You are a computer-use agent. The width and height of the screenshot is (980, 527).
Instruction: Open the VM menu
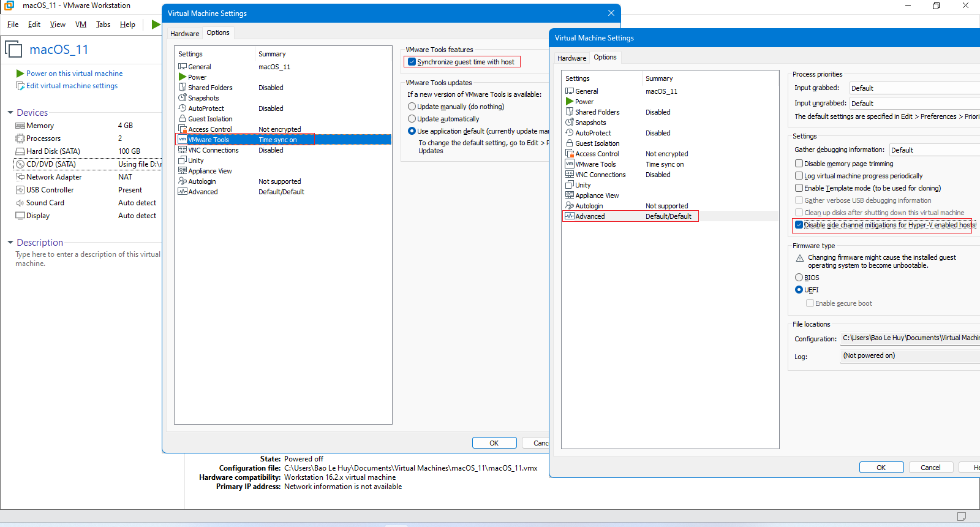coord(81,25)
